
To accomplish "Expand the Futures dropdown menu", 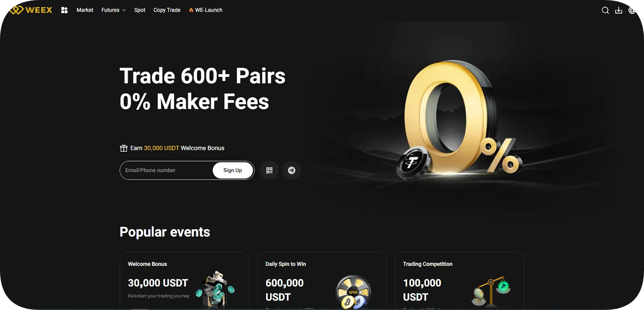I will [x=114, y=10].
